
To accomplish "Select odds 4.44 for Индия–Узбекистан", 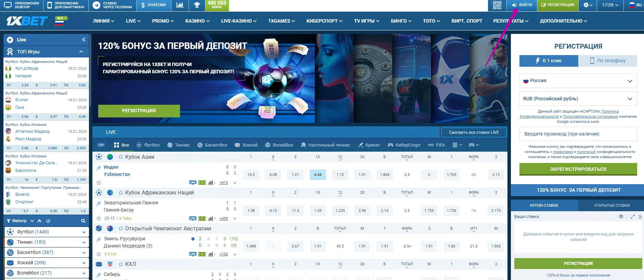I will tap(318, 175).
